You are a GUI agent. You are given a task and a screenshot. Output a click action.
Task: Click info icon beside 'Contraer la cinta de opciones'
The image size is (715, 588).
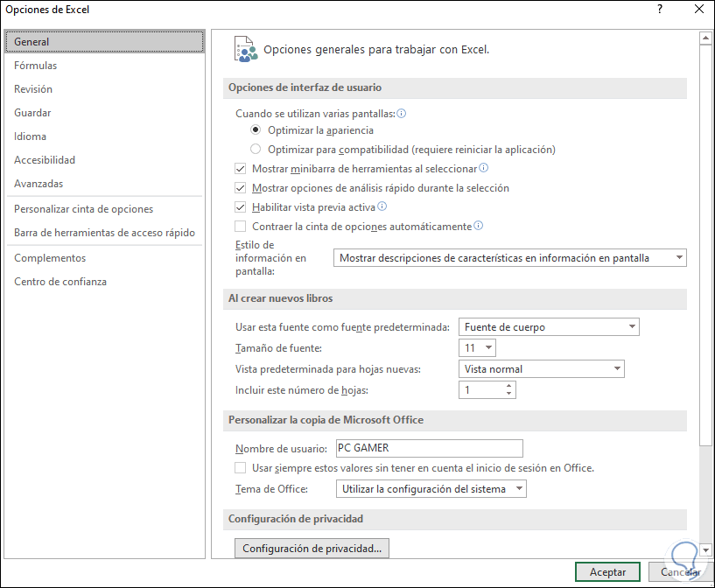coord(478,226)
